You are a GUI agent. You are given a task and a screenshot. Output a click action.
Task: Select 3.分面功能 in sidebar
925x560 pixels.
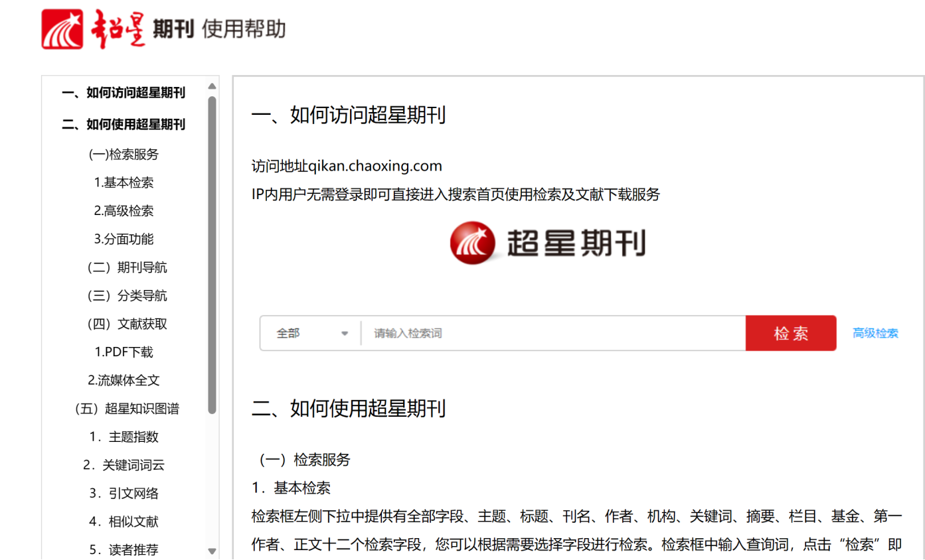(124, 239)
